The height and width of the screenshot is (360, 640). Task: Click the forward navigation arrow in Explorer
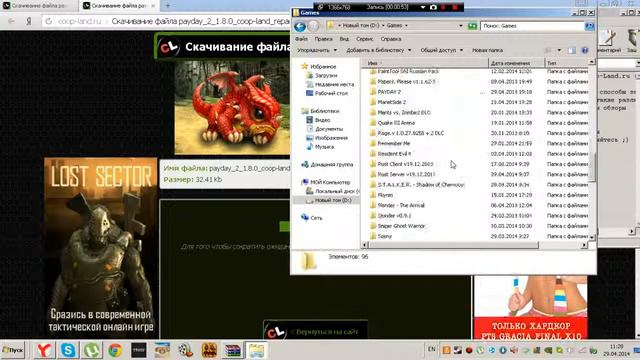point(313,27)
